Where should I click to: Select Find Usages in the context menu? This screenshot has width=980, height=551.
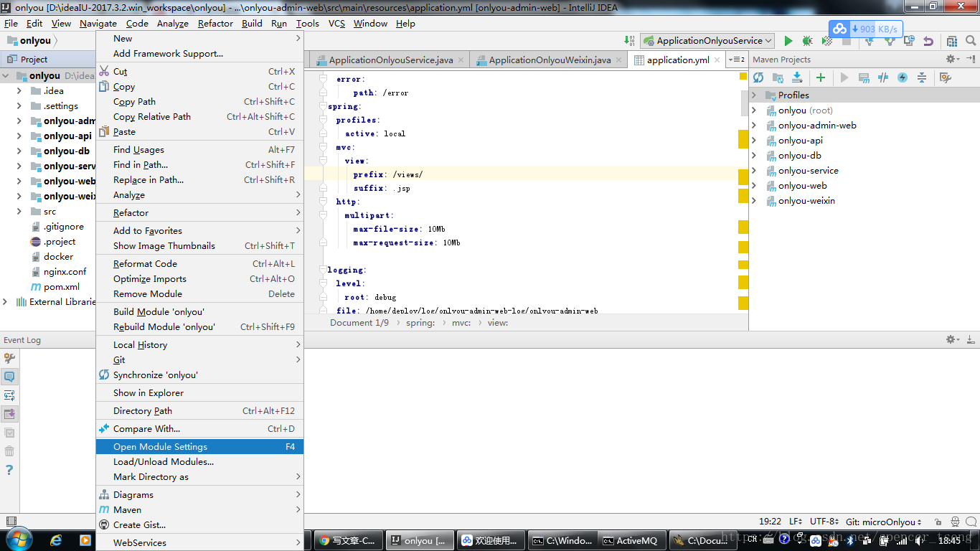(199, 149)
